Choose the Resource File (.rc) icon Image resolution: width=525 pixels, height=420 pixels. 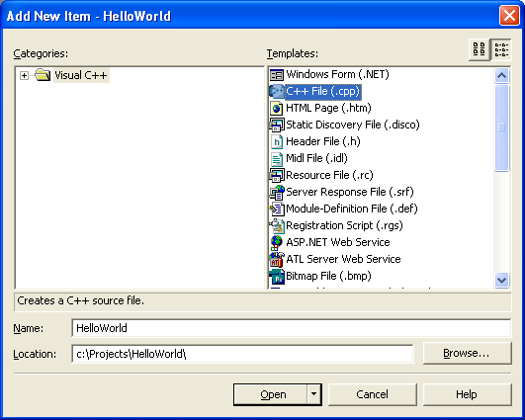pyautogui.click(x=277, y=175)
